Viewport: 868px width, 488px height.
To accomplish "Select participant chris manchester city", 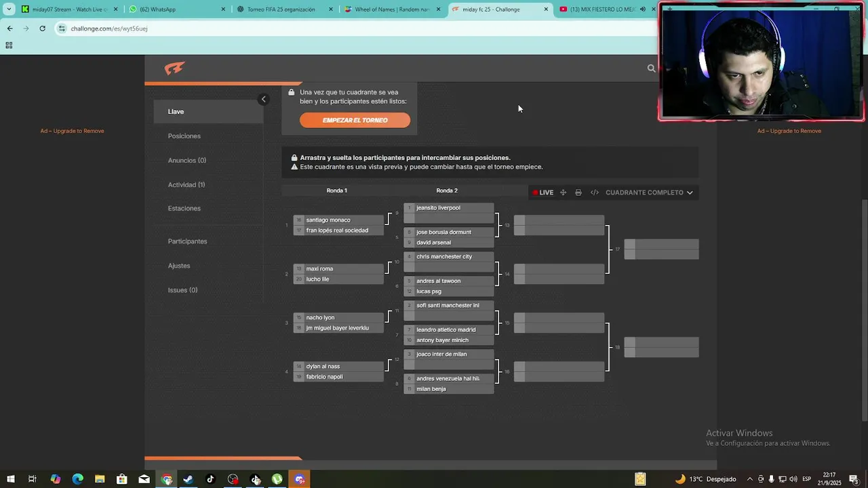I will [449, 257].
